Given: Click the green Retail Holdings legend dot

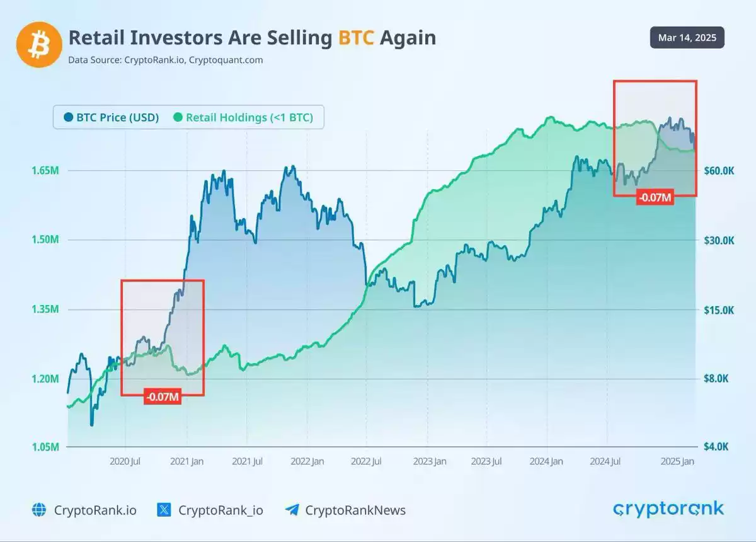Looking at the screenshot, I should tap(177, 117).
